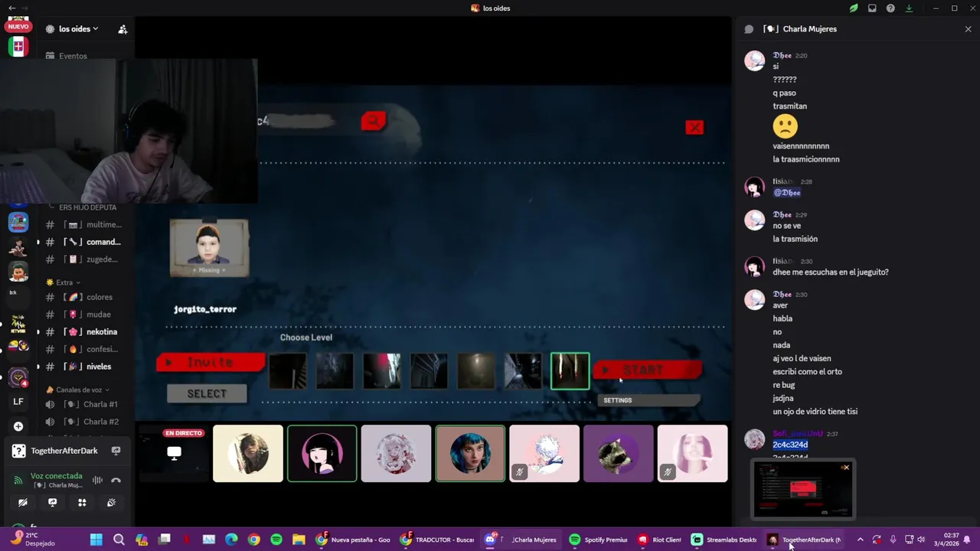The width and height of the screenshot is (980, 551).
Task: Click the red Invite button
Action: tap(211, 362)
